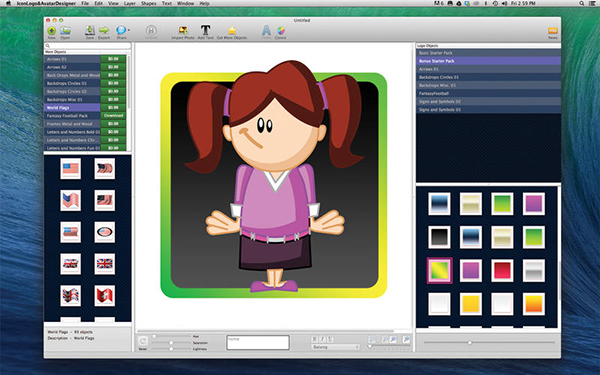
Task: Select the Add Text tool
Action: coord(205,30)
